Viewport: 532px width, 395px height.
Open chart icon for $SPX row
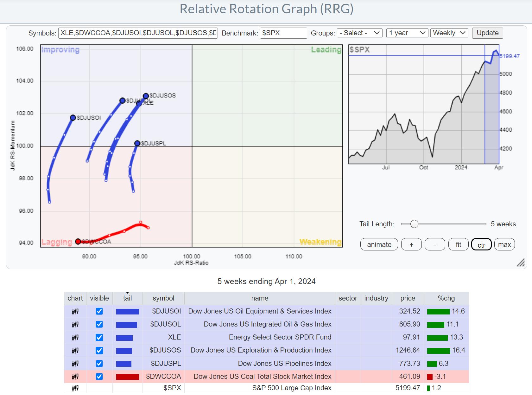coord(75,388)
